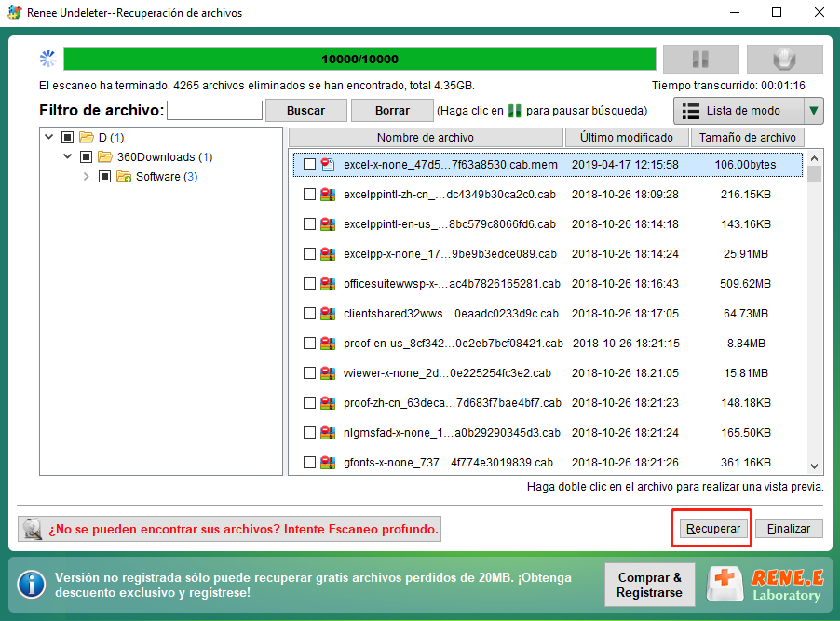Screen dimensions: 840x621
Task: Check the officesuitewwsp file checkbox
Action: coord(309,283)
